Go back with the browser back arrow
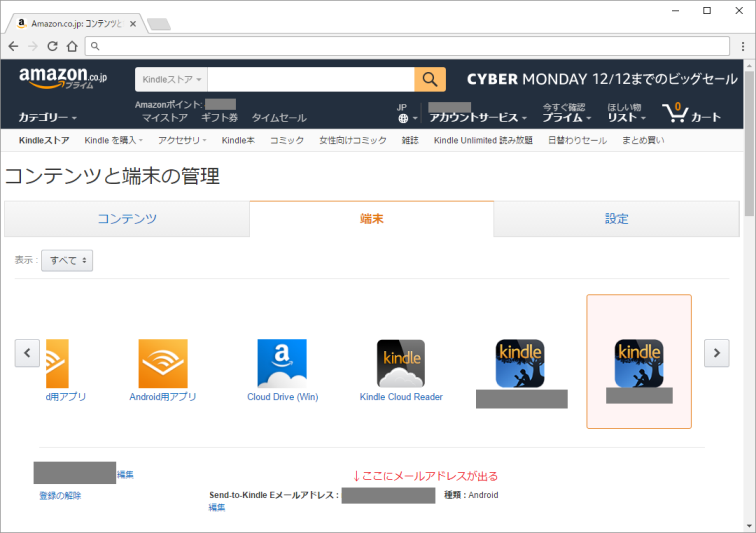The height and width of the screenshot is (533, 756). click(x=13, y=46)
